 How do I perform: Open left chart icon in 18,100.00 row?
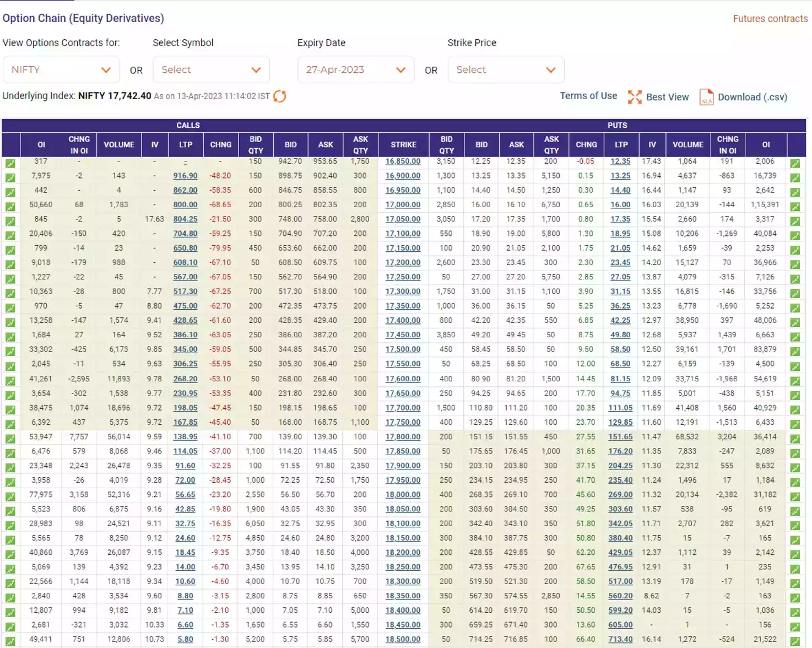pos(10,526)
